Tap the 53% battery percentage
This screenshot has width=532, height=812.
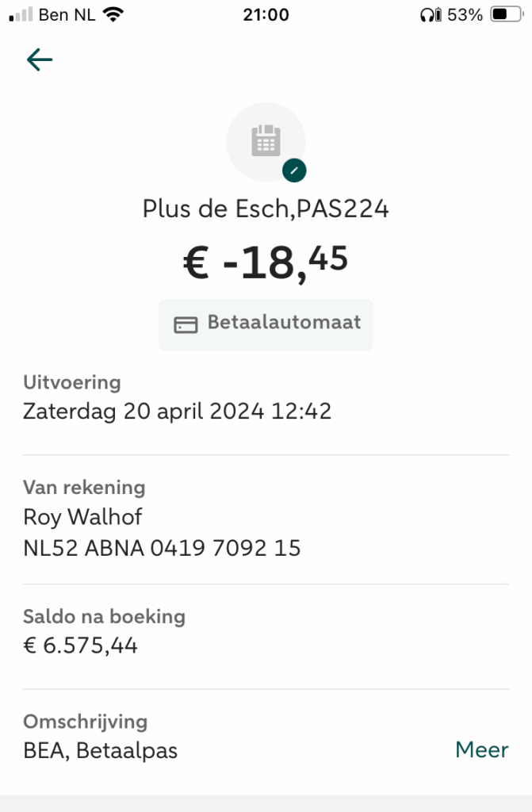pos(465,14)
